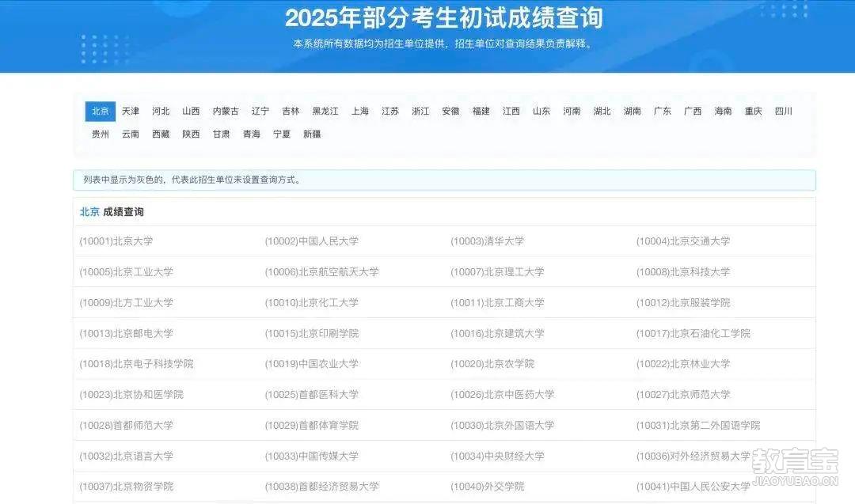
Task: Open the 河南 tab
Action: click(x=572, y=111)
